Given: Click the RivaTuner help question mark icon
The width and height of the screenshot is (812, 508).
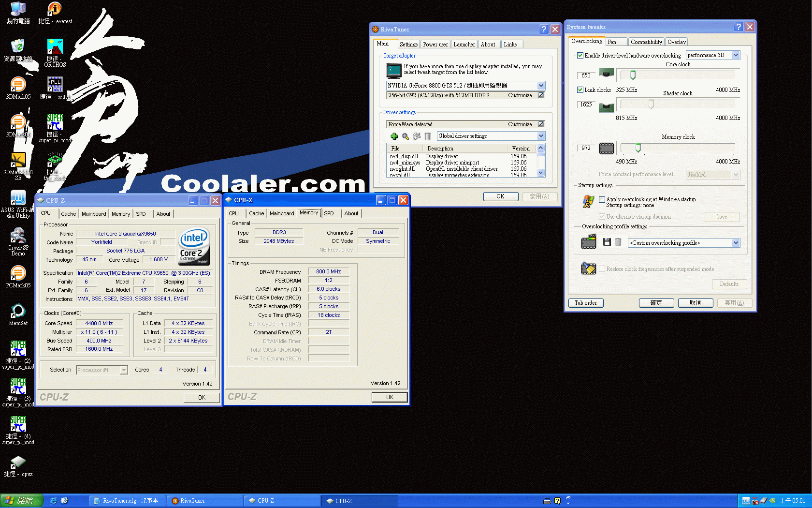Looking at the screenshot, I should [544, 29].
